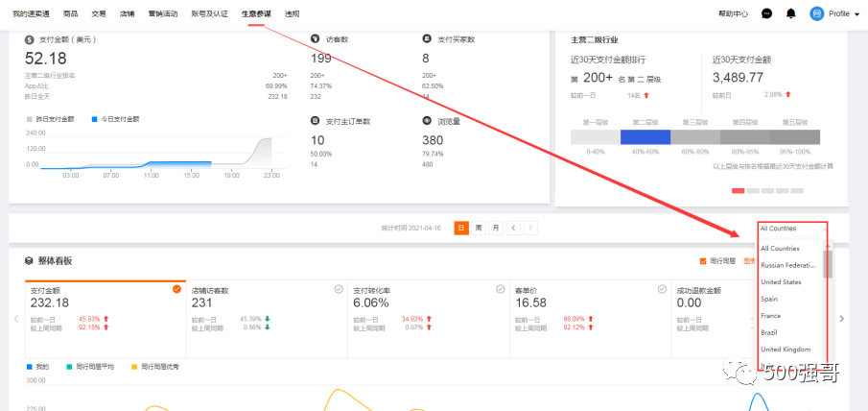Click the blue 第二层级 tier bar segment
This screenshot has height=411, width=868.
(x=645, y=137)
